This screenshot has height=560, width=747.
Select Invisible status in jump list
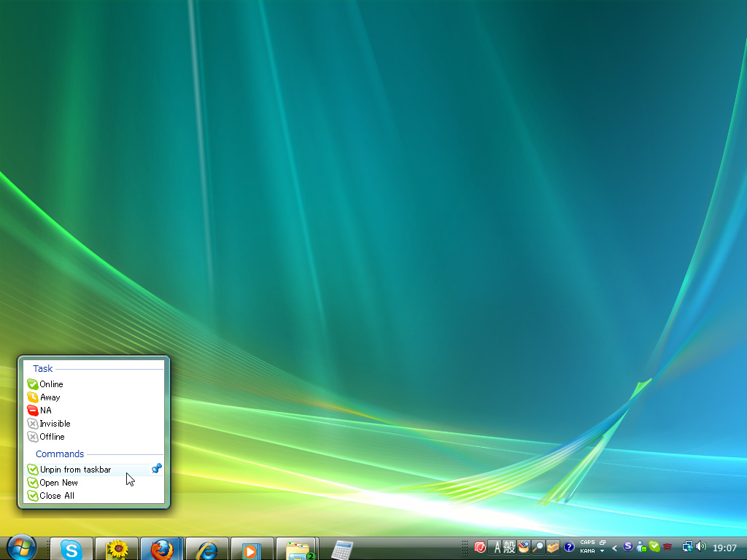pos(94,424)
